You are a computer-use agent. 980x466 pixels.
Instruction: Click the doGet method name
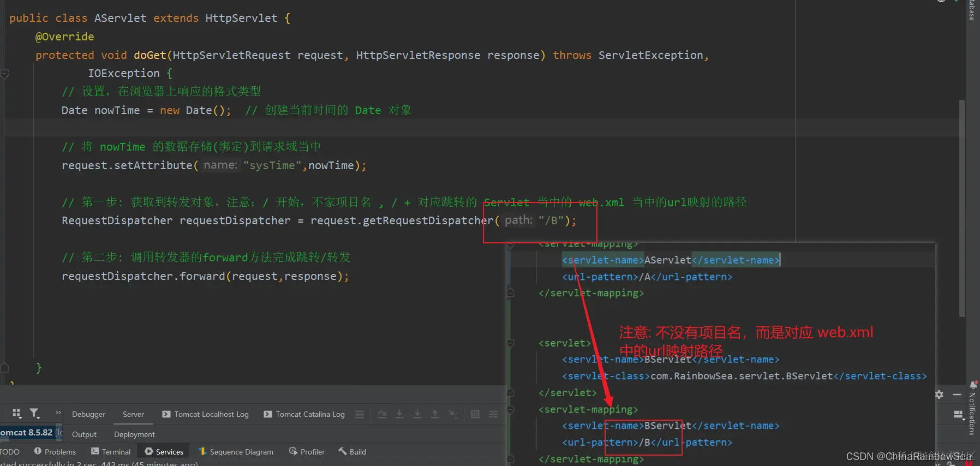point(150,55)
